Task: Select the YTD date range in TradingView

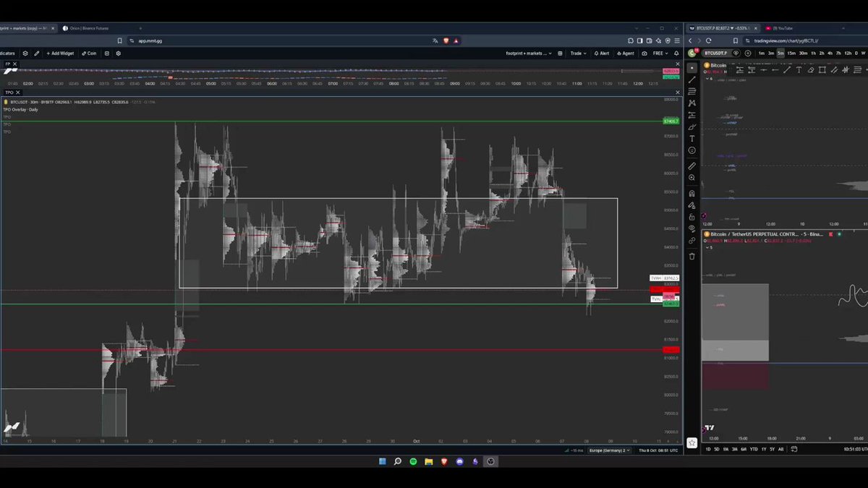Action: (754, 449)
